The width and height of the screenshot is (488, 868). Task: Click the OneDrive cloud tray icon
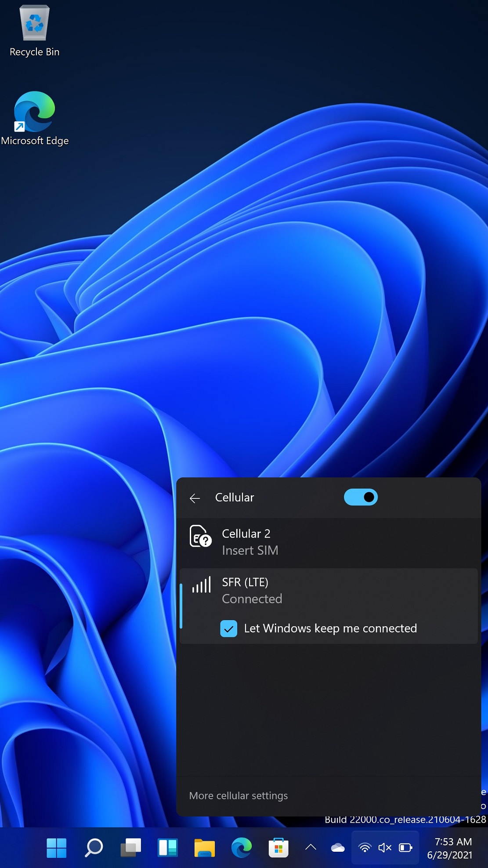[337, 848]
